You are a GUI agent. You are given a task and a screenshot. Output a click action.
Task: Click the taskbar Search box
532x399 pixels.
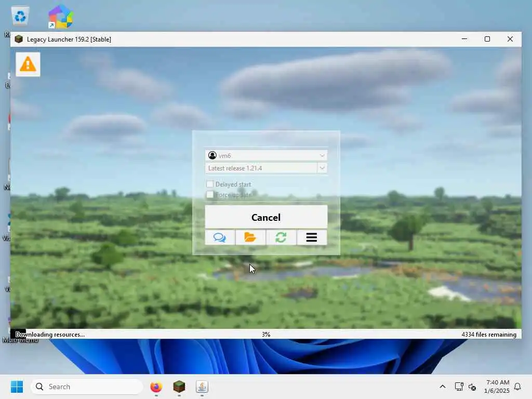point(87,387)
